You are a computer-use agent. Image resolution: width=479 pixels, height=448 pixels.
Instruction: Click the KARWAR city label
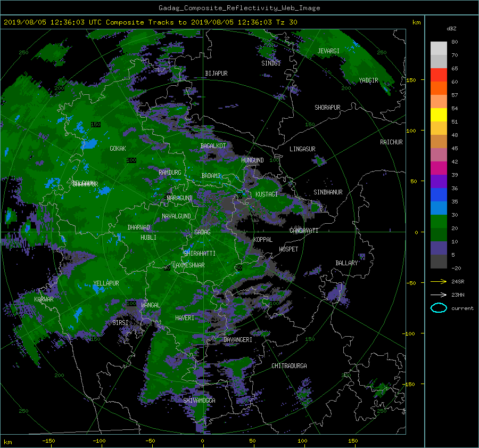pos(44,299)
